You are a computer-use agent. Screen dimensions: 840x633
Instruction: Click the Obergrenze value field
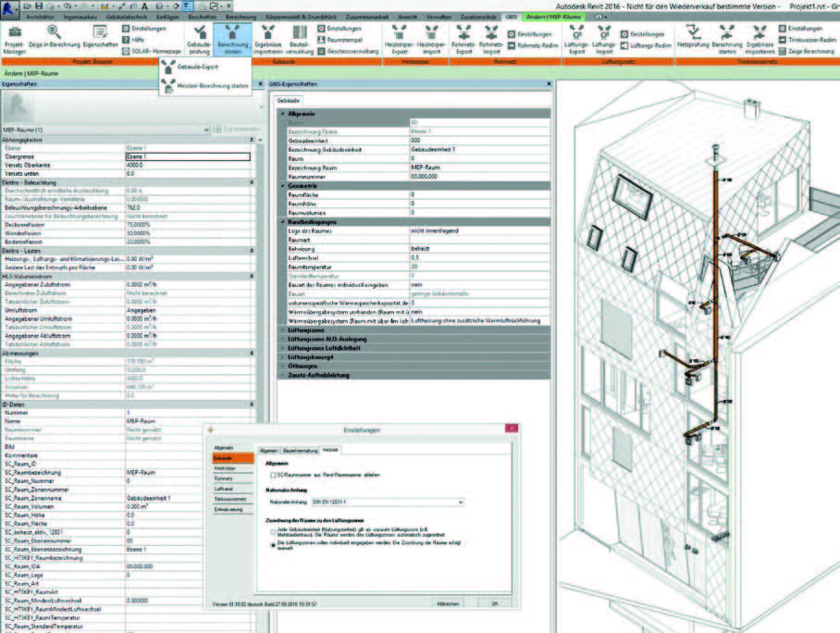coord(188,156)
